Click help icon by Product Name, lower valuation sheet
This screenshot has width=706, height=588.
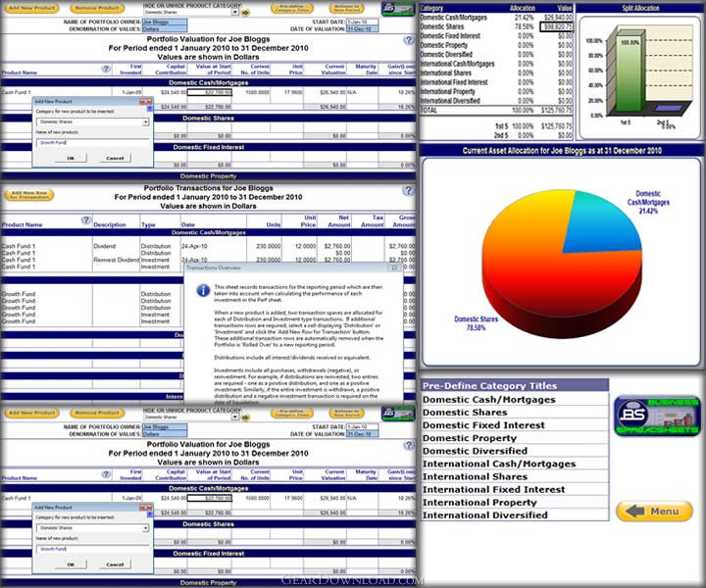coord(106,474)
